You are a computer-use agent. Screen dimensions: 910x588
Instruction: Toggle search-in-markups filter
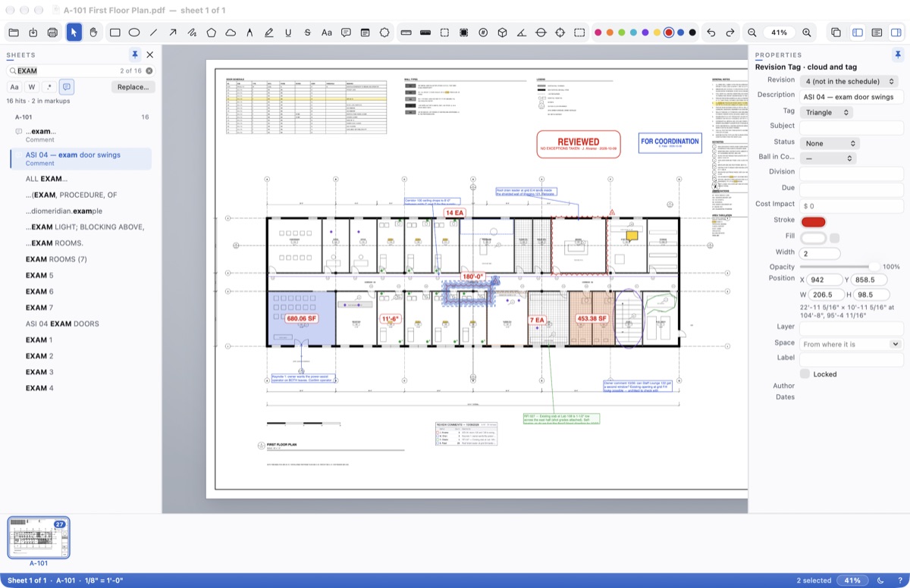67,87
